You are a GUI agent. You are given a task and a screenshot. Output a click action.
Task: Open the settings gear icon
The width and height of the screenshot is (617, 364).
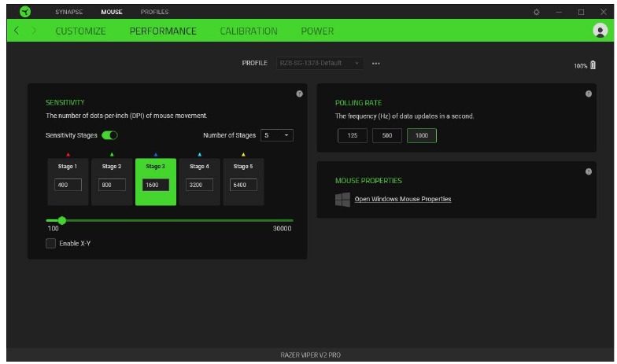(537, 13)
